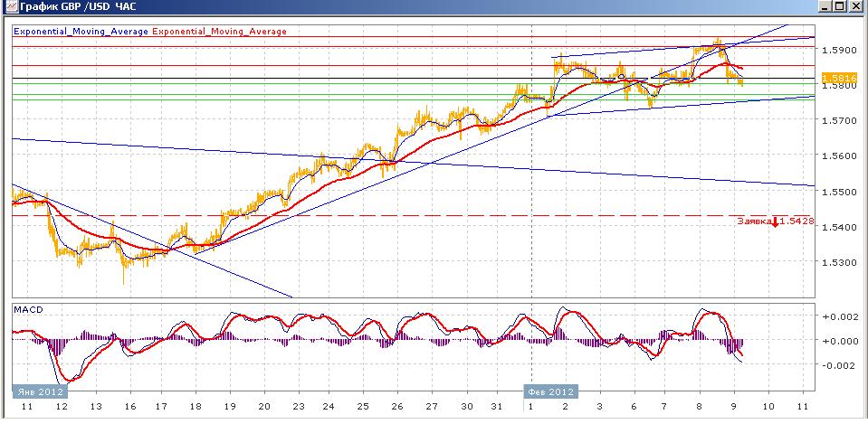Click date label 25 on time axis

pos(363,406)
